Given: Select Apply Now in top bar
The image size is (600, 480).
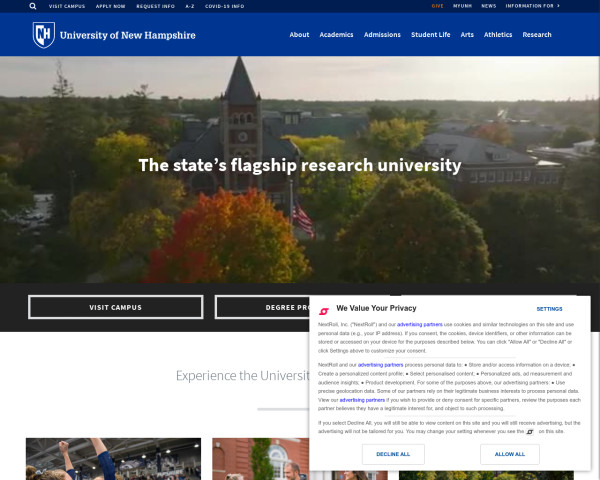Looking at the screenshot, I should pyautogui.click(x=111, y=6).
